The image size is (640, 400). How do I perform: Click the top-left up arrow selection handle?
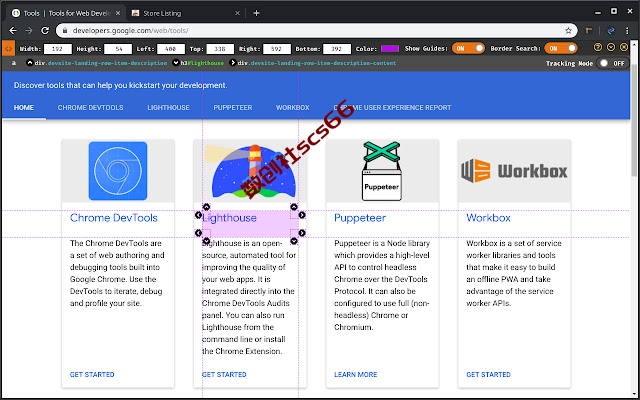(207, 207)
